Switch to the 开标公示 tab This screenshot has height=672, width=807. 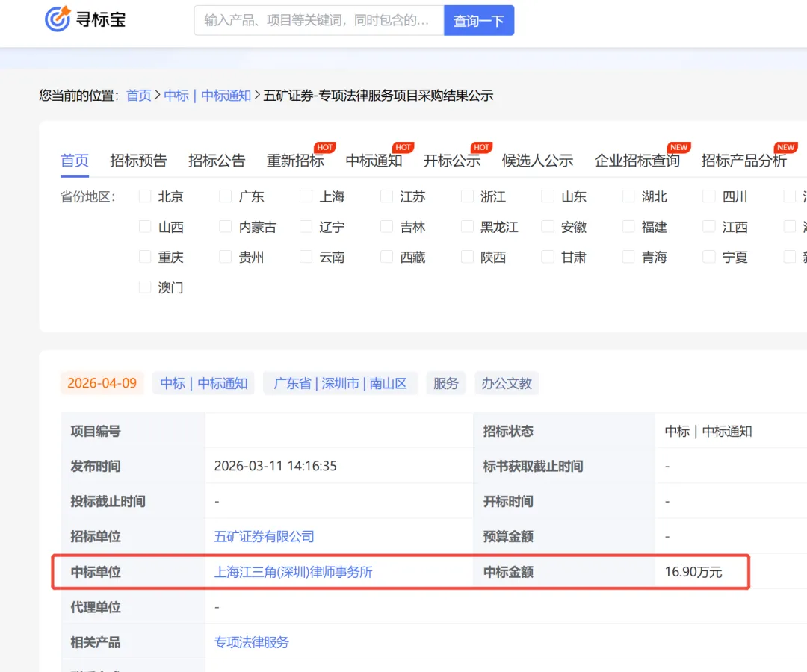452,161
